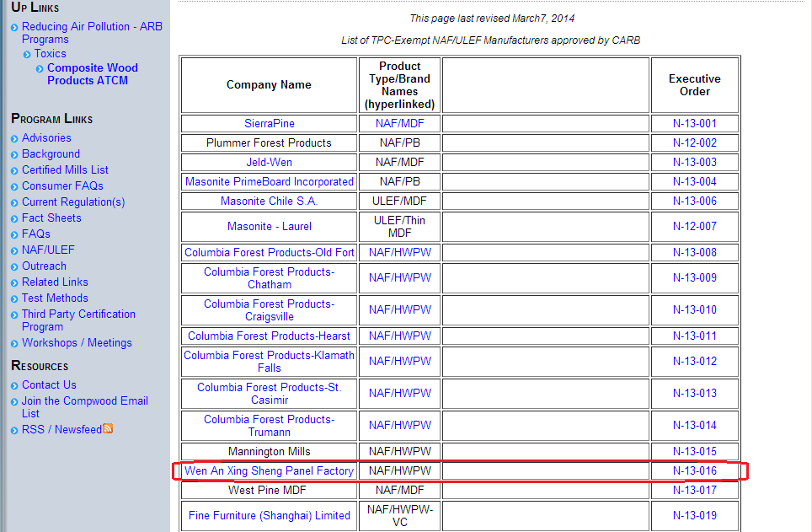Open NAF/HWPW link in St. Casimir row
812x532 pixels.
tap(400, 394)
